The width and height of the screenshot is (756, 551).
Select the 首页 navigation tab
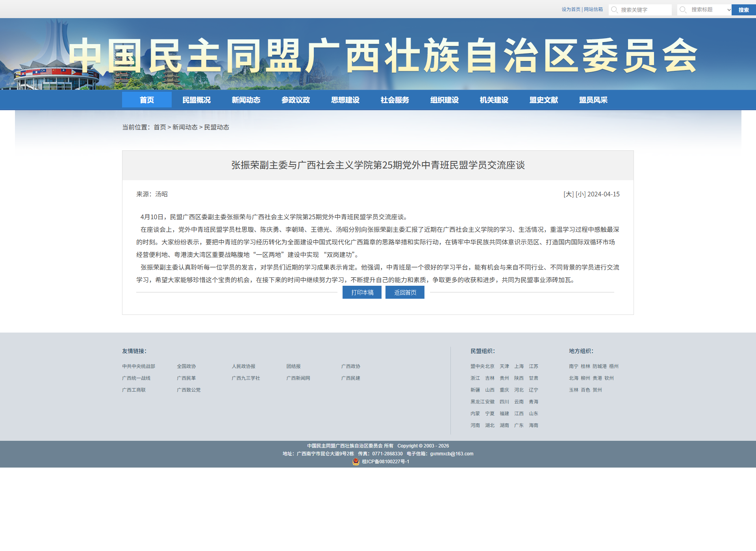coord(147,100)
